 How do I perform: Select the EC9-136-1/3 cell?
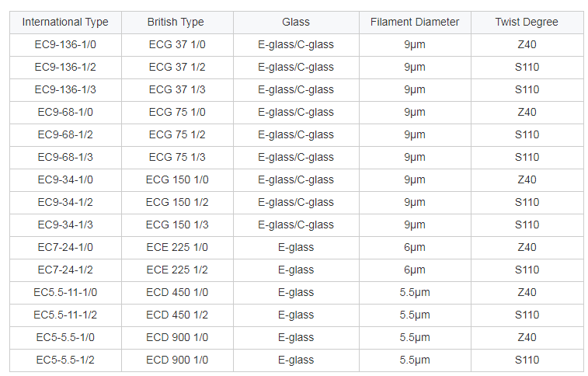coord(65,89)
